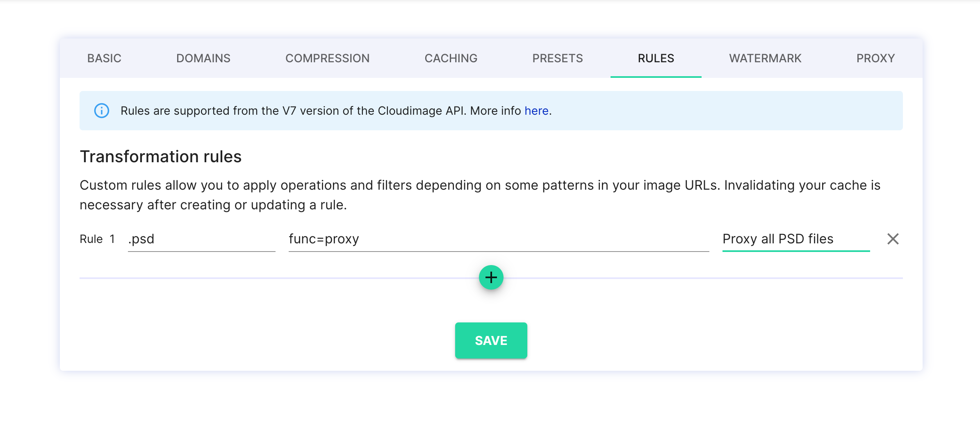Click the func=proxy operations field
980x440 pixels.
[x=499, y=239]
